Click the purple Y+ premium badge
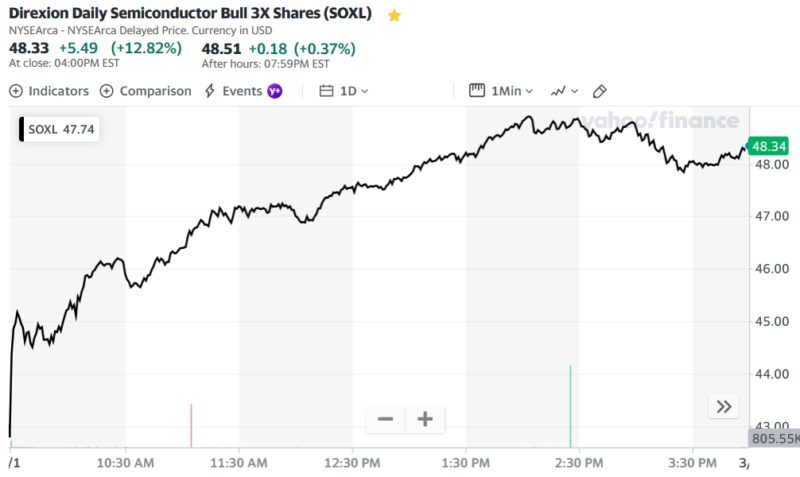The height and width of the screenshot is (477, 800). (275, 91)
